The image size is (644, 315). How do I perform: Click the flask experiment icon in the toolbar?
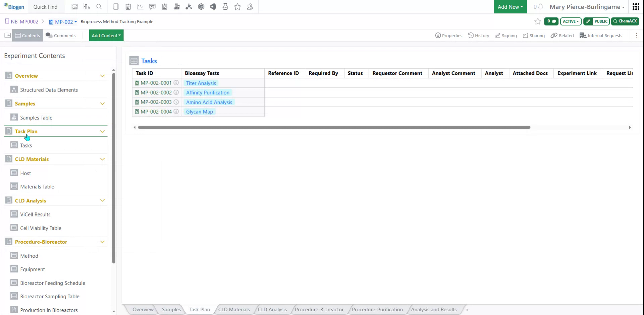pos(177,6)
